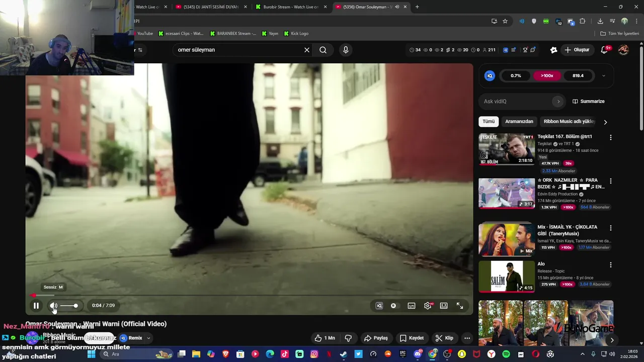644x362 pixels.
Task: Open Teşkilat 167. Bölüm video thumbnail
Action: 507,149
